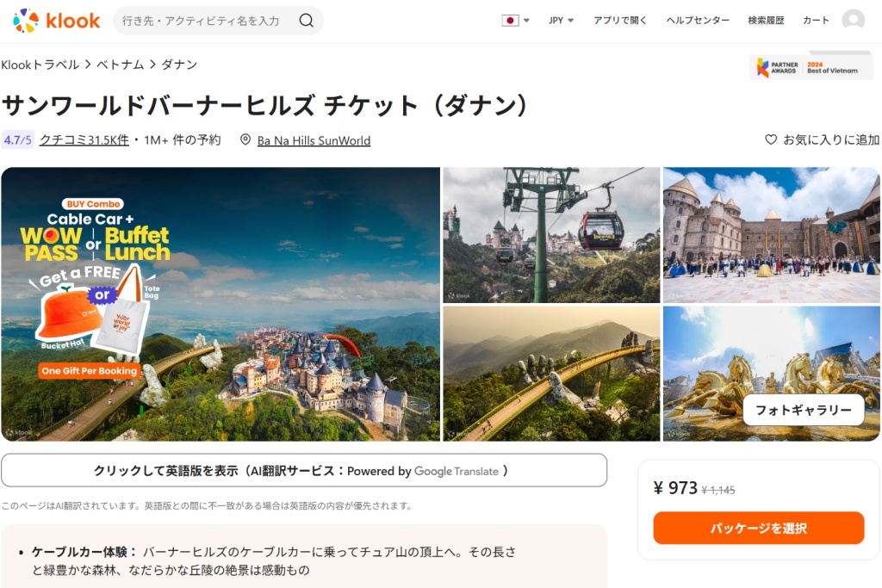Click the cable car photo thumbnail
Image resolution: width=882 pixels, height=588 pixels.
tap(551, 234)
